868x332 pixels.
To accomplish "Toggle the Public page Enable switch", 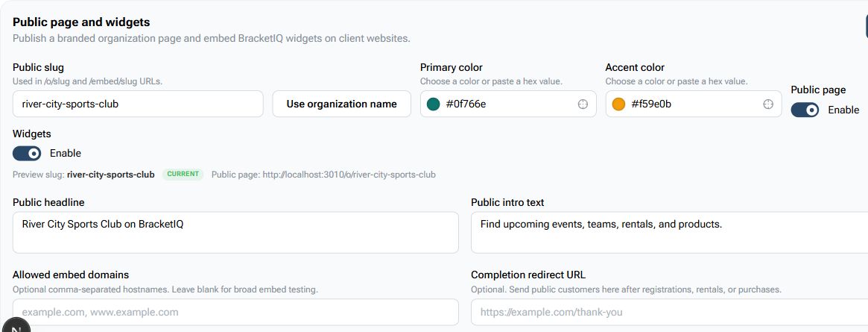I will tap(805, 110).
